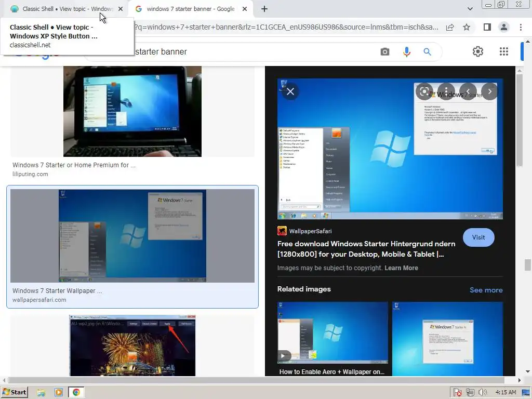Open a new browser tab
532x399 pixels.
click(x=264, y=9)
